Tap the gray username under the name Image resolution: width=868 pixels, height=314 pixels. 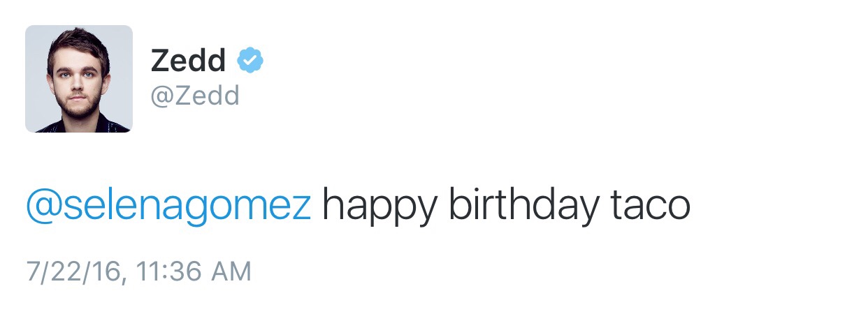click(x=195, y=96)
